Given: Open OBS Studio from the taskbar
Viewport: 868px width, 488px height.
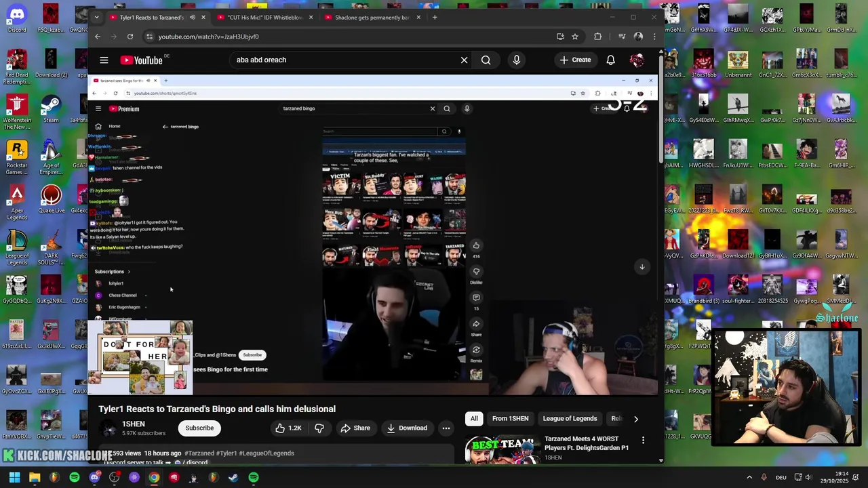Looking at the screenshot, I should coord(114,478).
